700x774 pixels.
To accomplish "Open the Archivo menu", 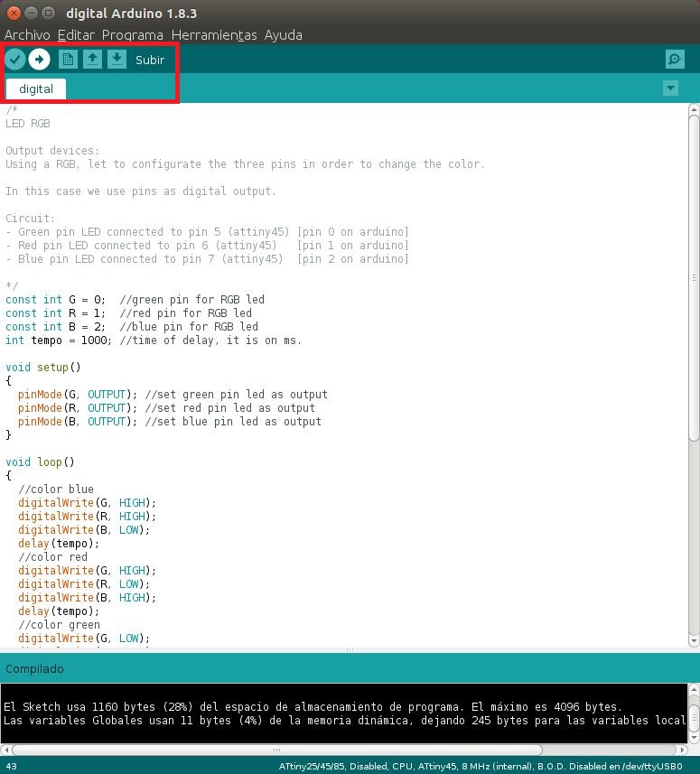I will coord(27,35).
